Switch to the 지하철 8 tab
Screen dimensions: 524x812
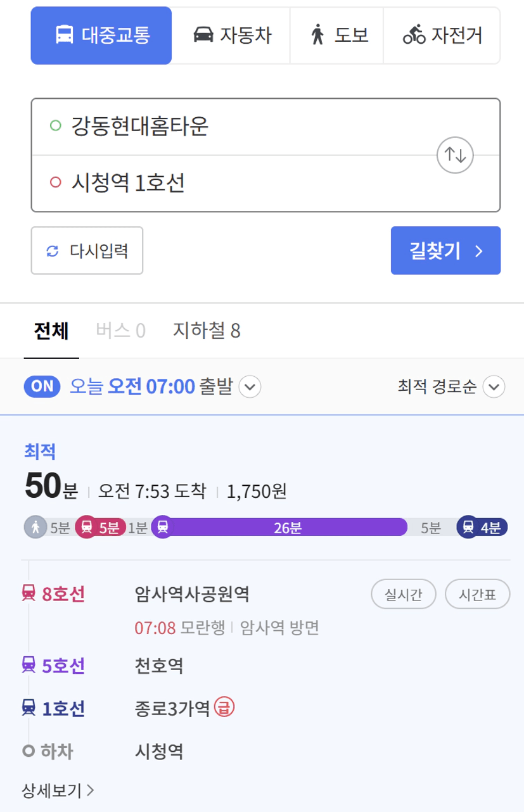[x=207, y=331]
